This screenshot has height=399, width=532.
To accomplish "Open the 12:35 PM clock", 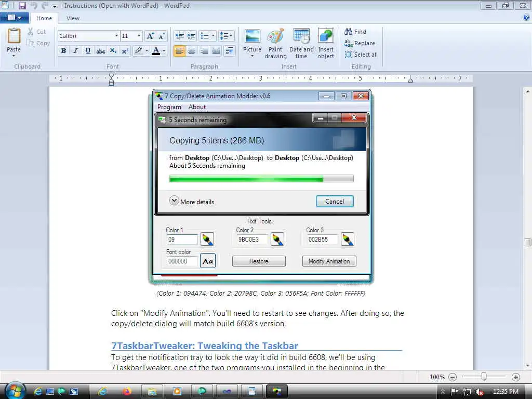I will coord(506,392).
